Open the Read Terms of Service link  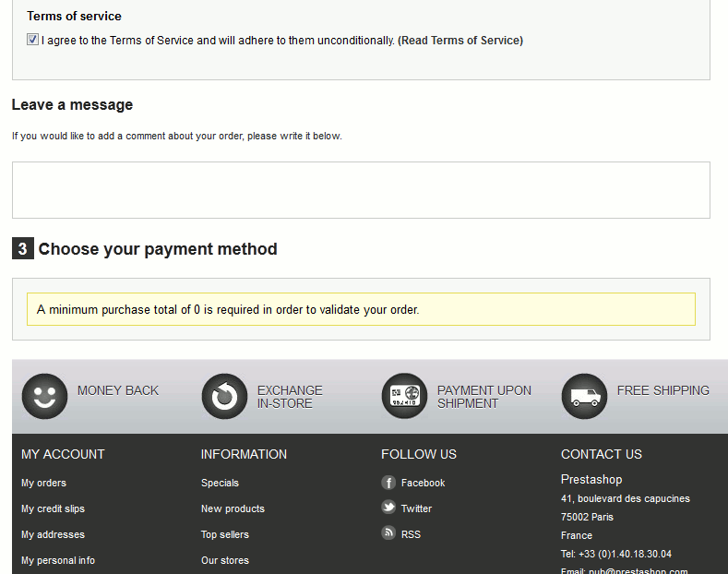pyautogui.click(x=460, y=41)
